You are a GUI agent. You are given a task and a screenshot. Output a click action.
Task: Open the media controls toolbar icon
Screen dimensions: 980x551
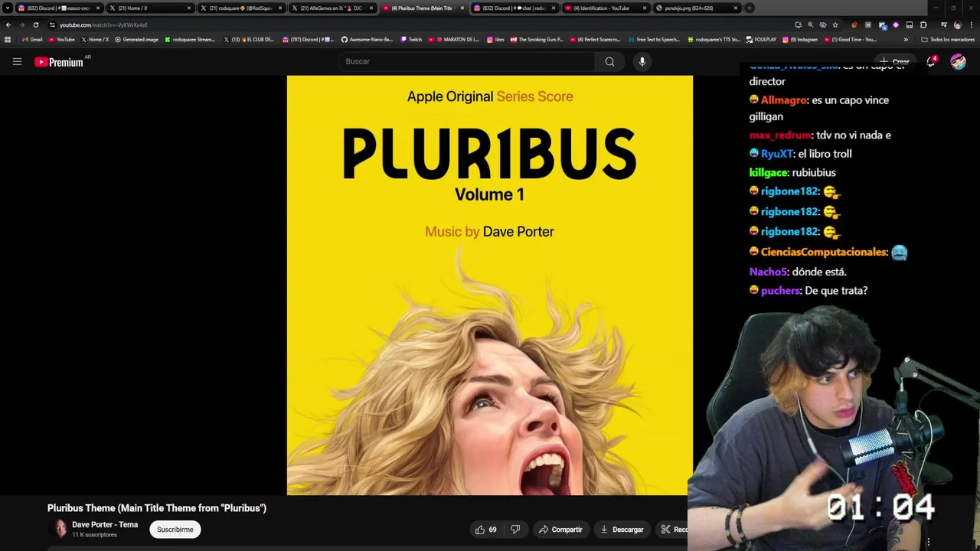tap(943, 24)
